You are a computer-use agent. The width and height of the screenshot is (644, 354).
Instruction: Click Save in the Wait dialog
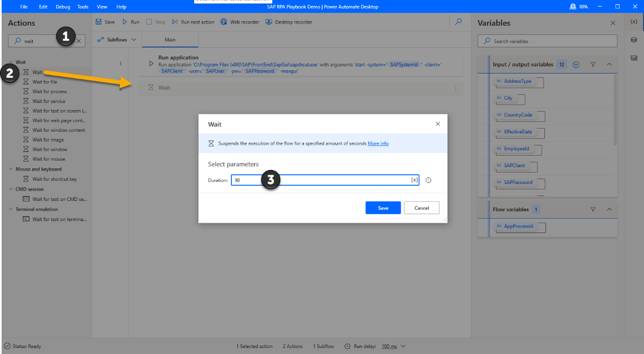coord(383,208)
